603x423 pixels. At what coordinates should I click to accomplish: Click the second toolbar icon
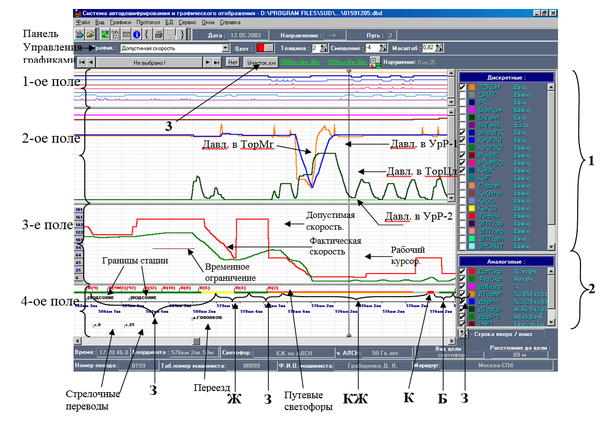(92, 33)
